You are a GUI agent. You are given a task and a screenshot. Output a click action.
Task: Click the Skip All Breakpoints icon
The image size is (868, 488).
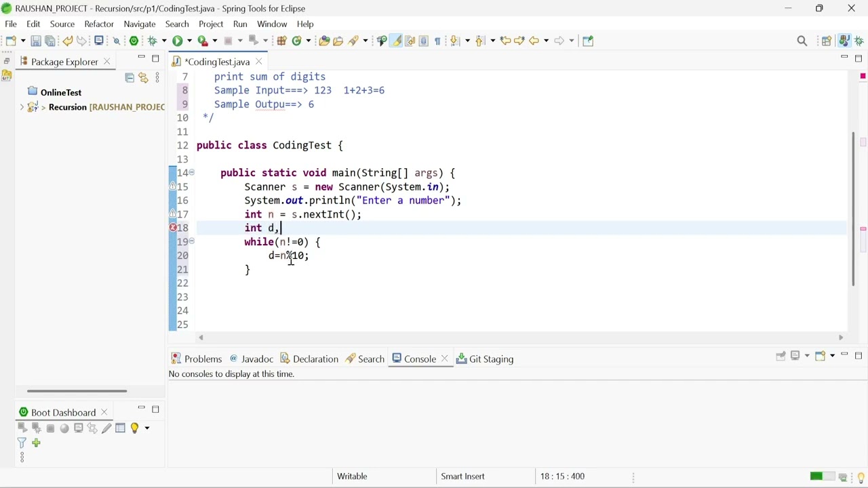pyautogui.click(x=117, y=41)
